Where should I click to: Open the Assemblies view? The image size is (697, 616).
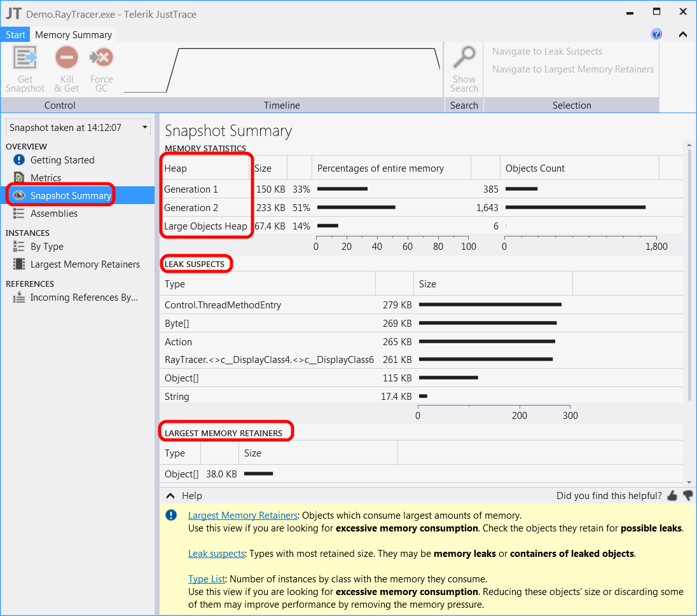click(54, 214)
